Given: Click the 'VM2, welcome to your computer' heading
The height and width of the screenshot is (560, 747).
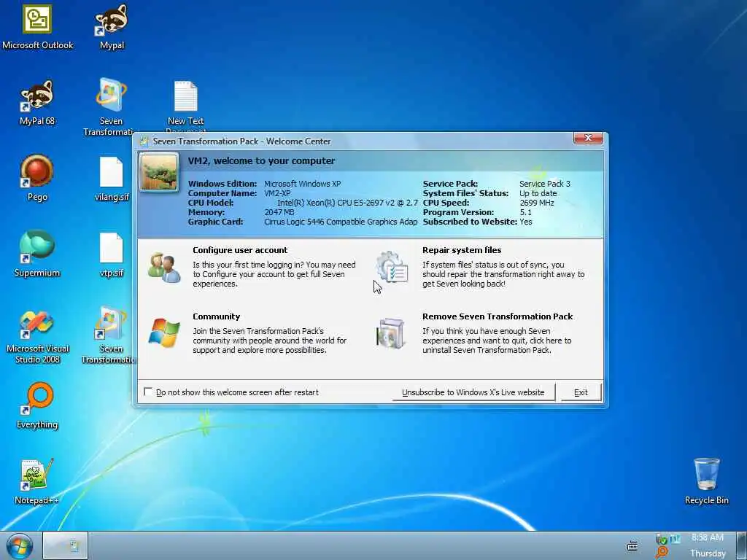Looking at the screenshot, I should [262, 160].
